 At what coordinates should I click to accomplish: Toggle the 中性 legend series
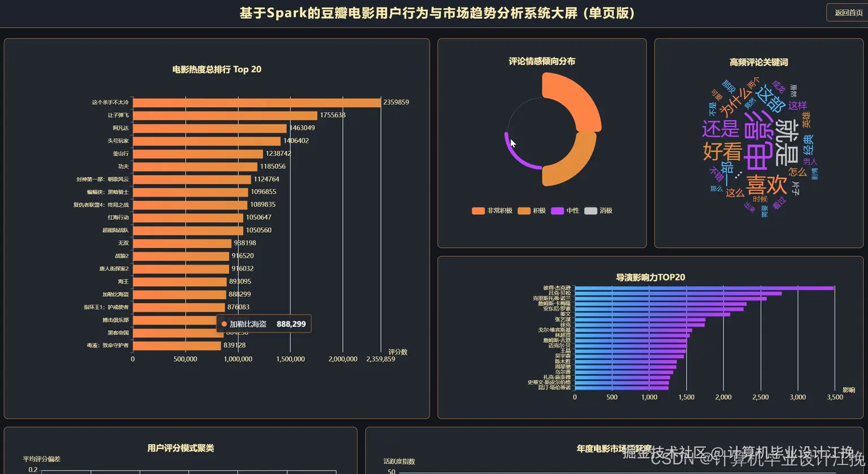565,210
